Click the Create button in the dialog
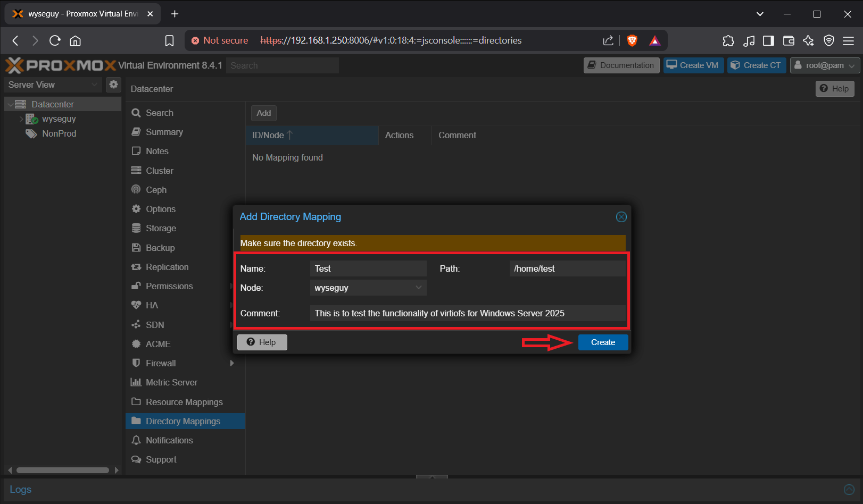This screenshot has height=504, width=863. click(x=603, y=342)
